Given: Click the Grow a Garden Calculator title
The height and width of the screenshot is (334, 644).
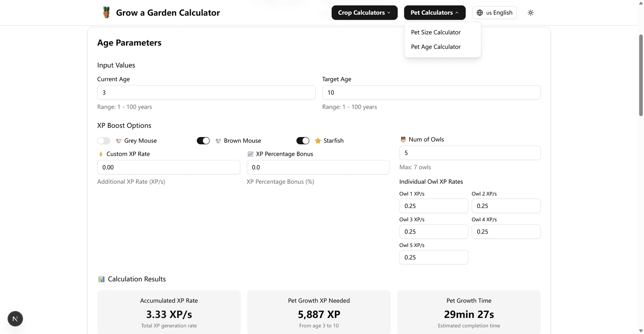Looking at the screenshot, I should (x=168, y=12).
